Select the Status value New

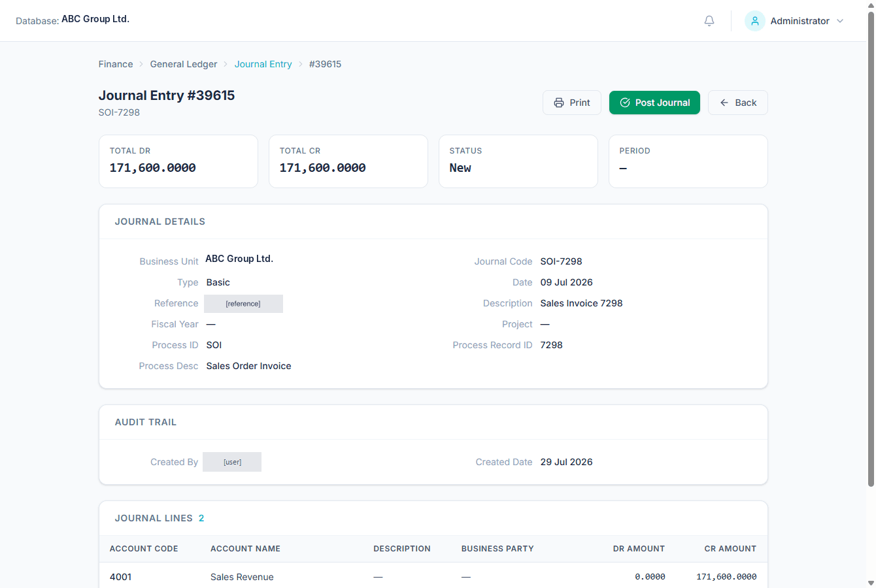point(460,168)
